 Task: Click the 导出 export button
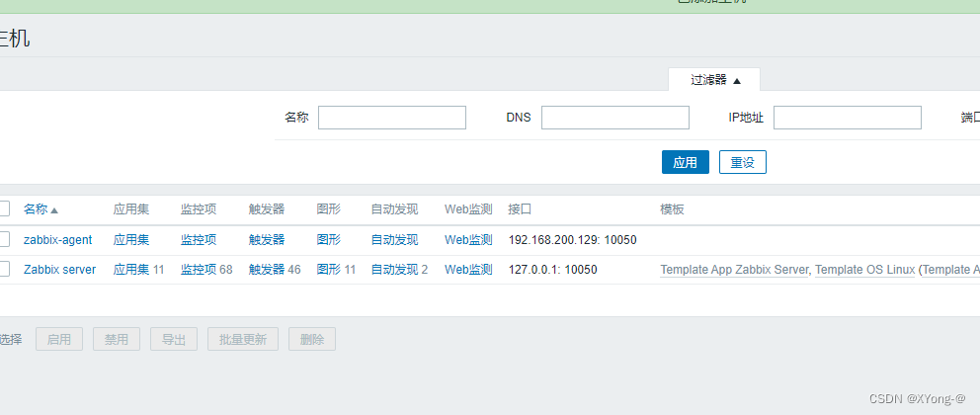(174, 339)
